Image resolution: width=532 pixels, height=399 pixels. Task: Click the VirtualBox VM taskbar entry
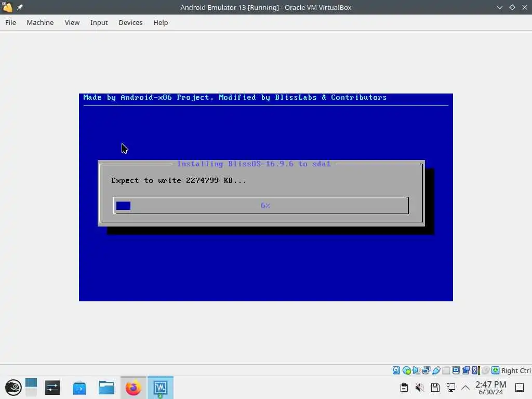(x=161, y=388)
